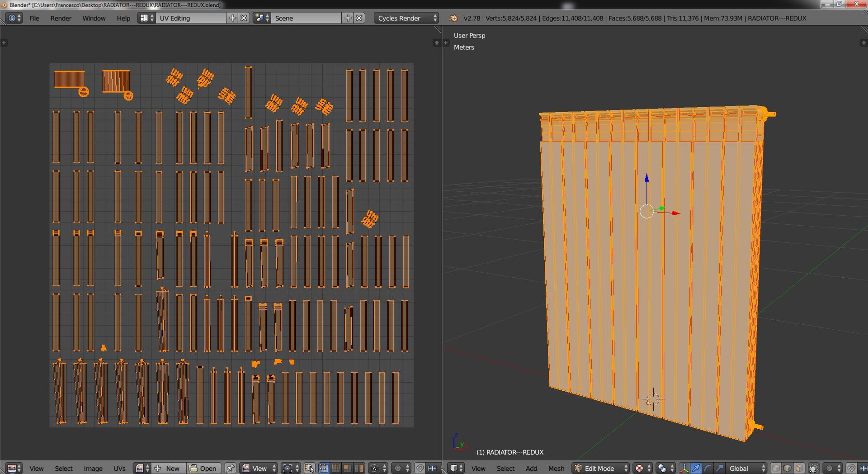Open the screen layout browse dropdown
This screenshot has width=868, height=474.
(146, 18)
